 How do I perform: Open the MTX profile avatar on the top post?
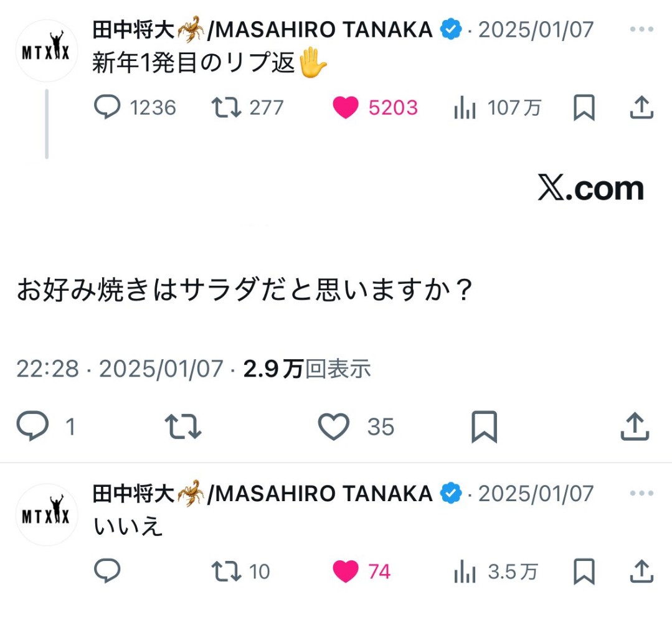(x=45, y=51)
